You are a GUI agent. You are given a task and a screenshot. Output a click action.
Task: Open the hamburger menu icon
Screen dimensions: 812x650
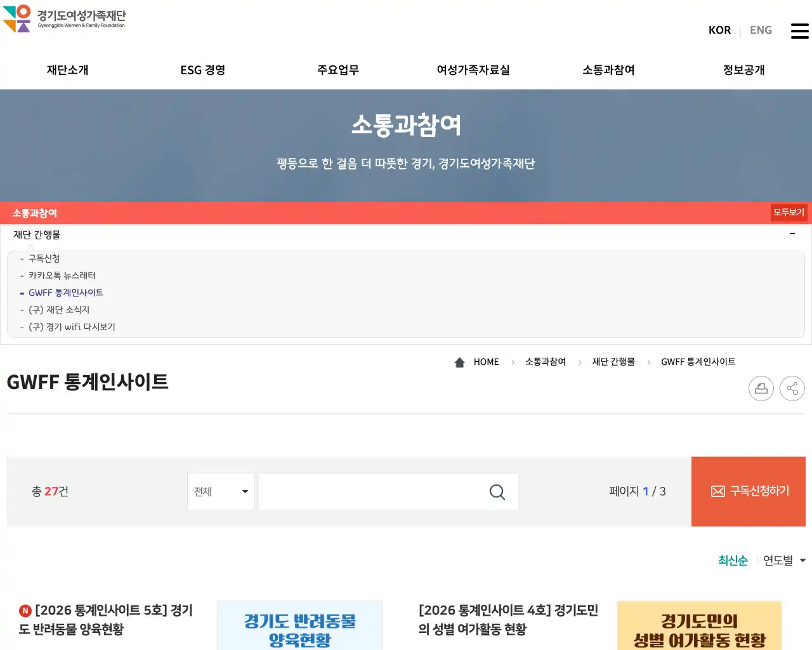[799, 30]
